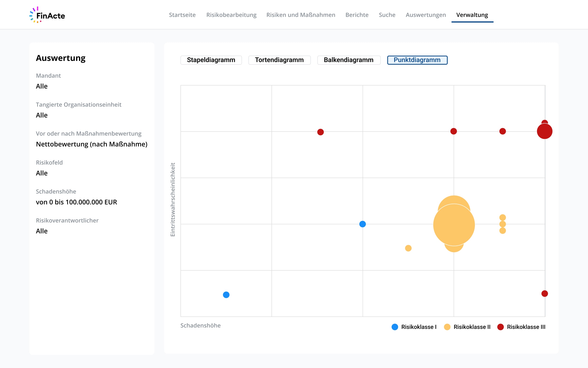Click the FinActe logo
This screenshot has width=588, height=368.
(47, 15)
